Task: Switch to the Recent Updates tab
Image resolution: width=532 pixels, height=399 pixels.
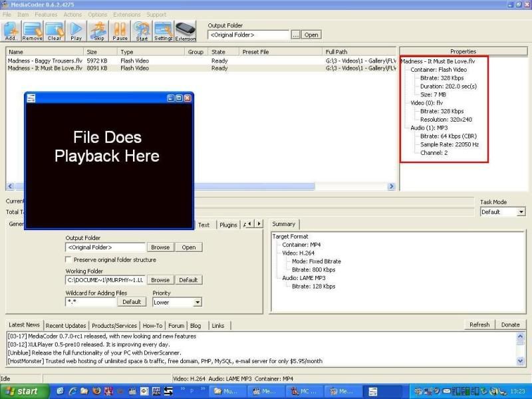Action: click(66, 326)
